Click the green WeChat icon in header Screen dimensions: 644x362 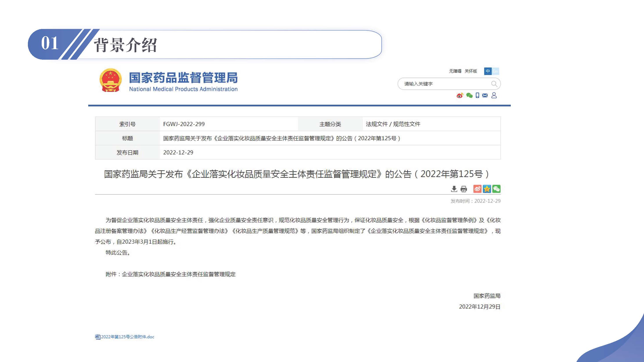pyautogui.click(x=469, y=95)
